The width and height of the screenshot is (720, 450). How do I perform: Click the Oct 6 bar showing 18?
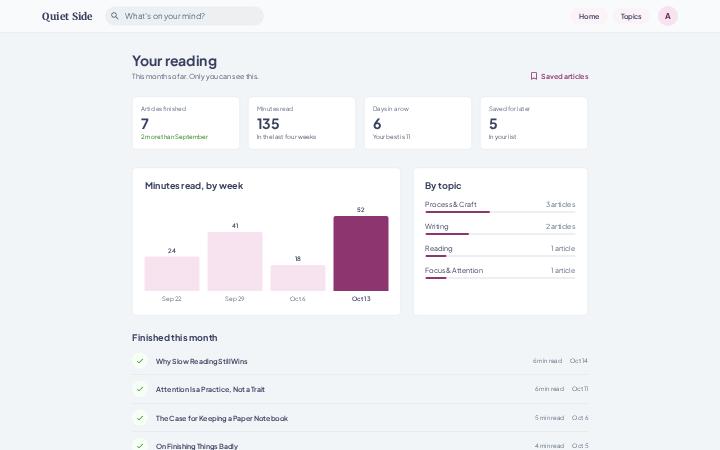(298, 278)
